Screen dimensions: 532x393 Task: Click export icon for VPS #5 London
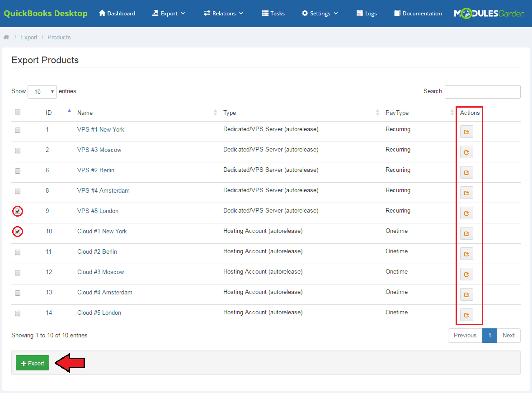coord(466,213)
